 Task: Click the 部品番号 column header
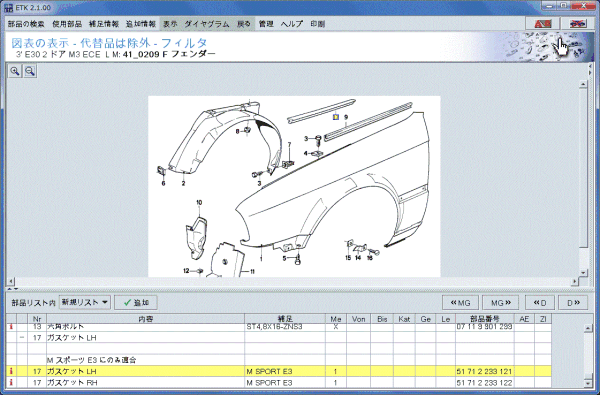point(485,319)
